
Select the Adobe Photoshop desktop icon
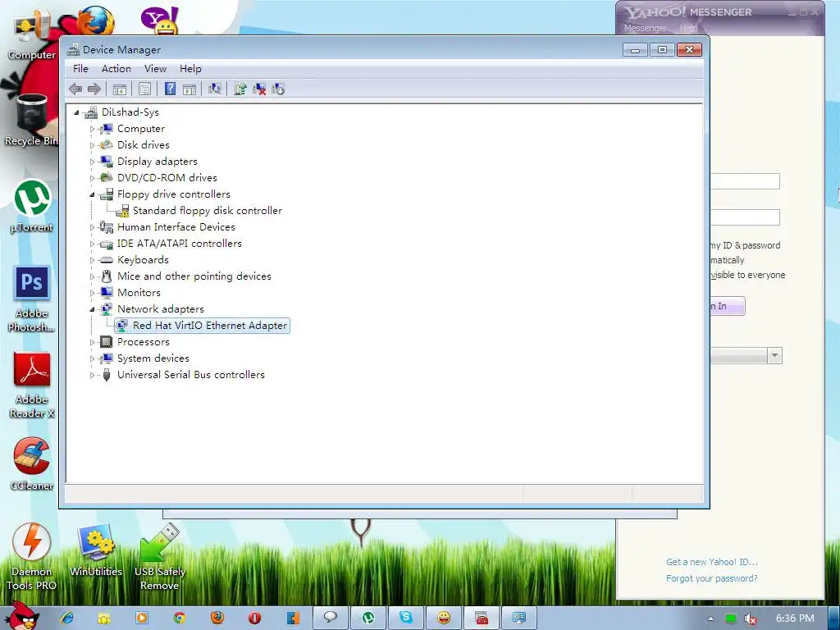32,299
